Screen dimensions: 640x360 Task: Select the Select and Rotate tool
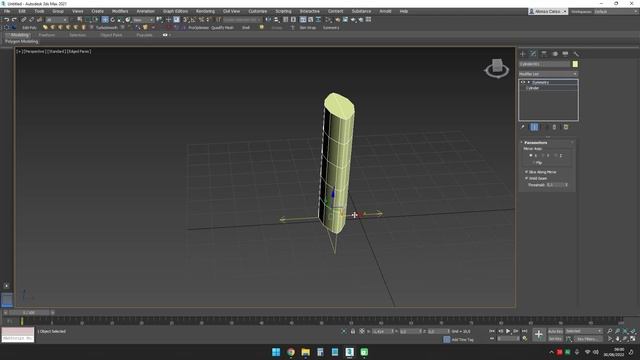113,20
